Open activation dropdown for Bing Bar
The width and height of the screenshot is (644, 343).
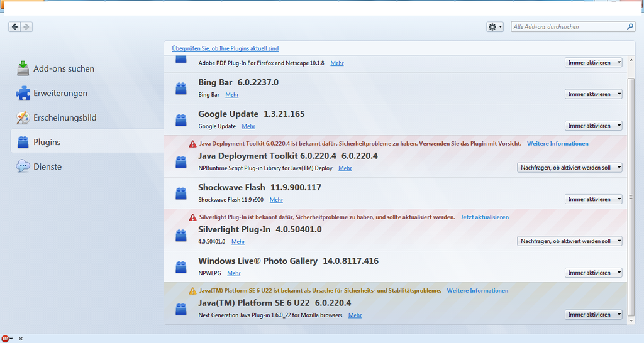[x=594, y=94]
